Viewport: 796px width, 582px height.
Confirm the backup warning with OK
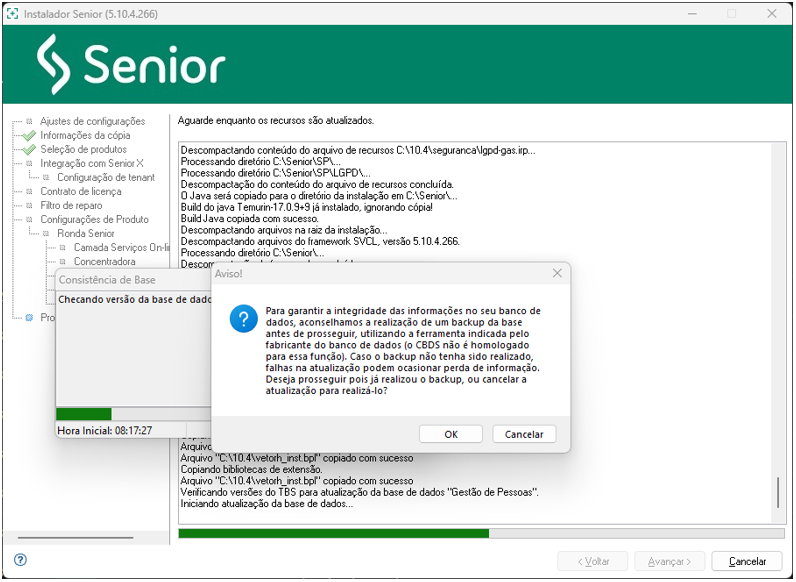click(450, 434)
